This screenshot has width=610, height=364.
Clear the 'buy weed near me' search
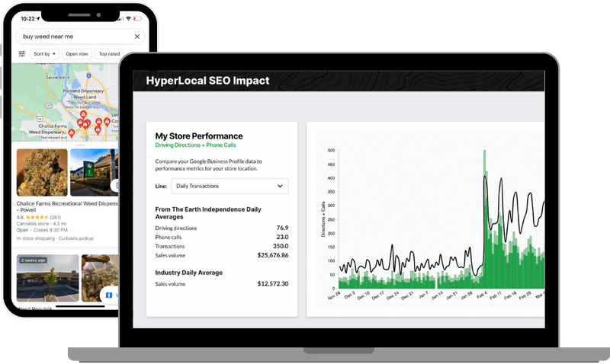[137, 37]
